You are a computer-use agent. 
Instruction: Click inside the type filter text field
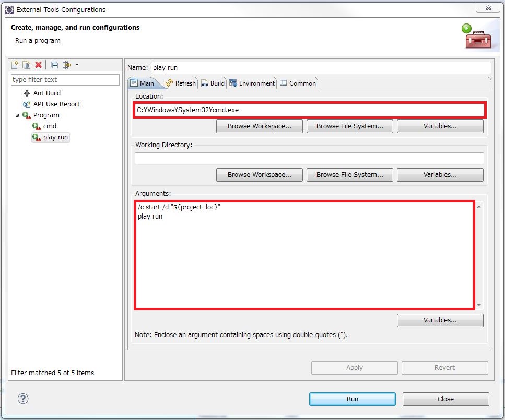(x=65, y=79)
